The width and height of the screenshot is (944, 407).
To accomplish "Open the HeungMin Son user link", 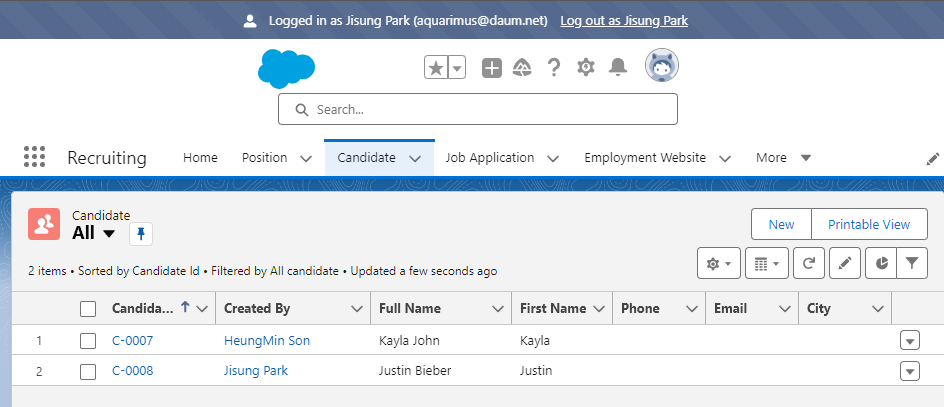I will click(x=267, y=341).
